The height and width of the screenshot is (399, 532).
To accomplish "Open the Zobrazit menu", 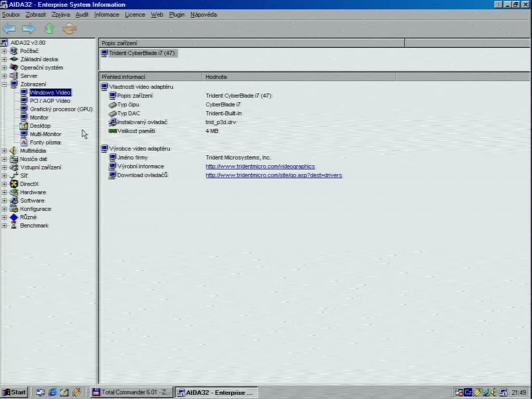I will tap(36, 15).
